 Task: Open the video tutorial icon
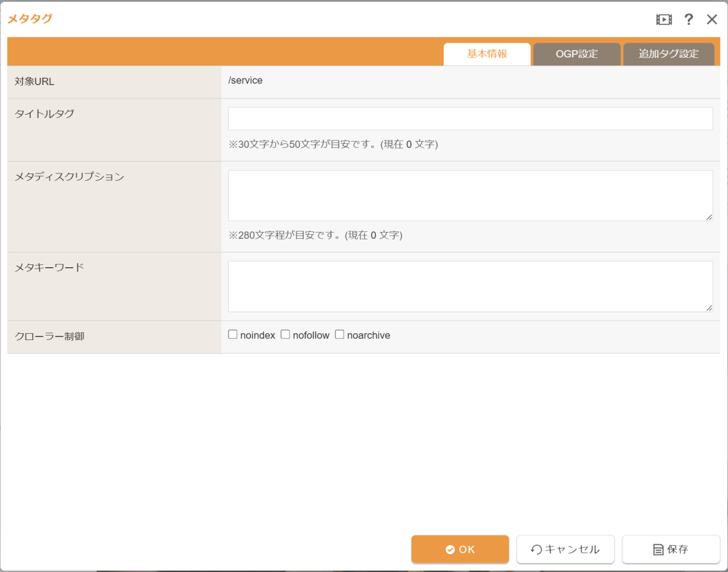point(664,20)
